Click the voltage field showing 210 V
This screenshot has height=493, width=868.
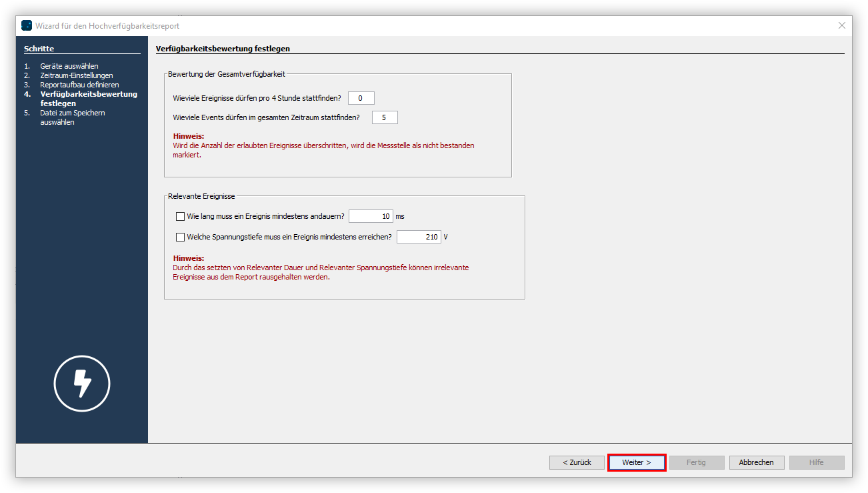419,237
